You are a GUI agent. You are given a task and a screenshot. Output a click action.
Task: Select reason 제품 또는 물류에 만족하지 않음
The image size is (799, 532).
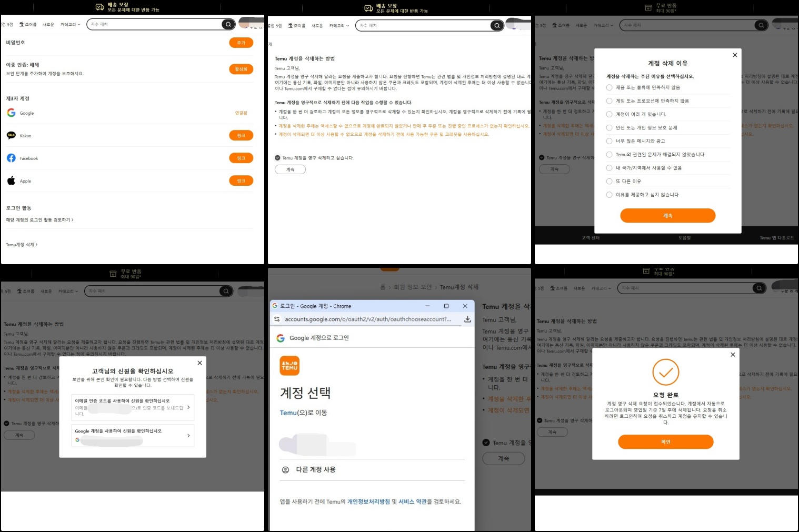[x=610, y=87]
